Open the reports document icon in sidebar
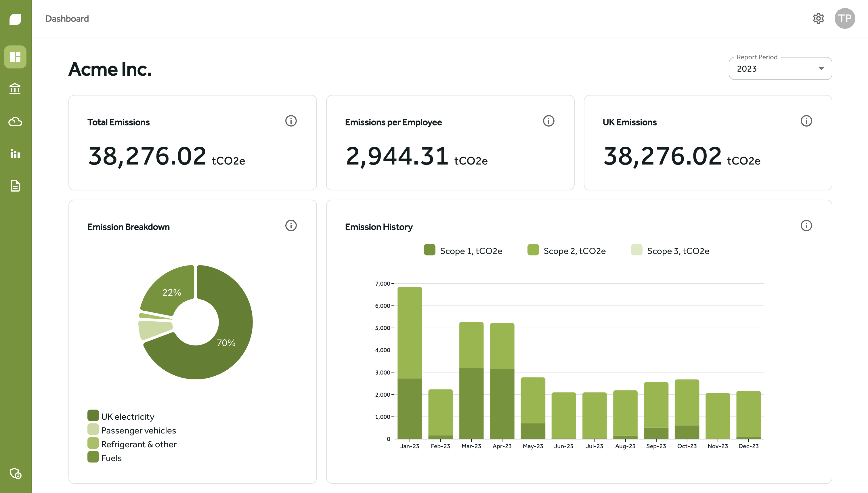 [x=15, y=186]
